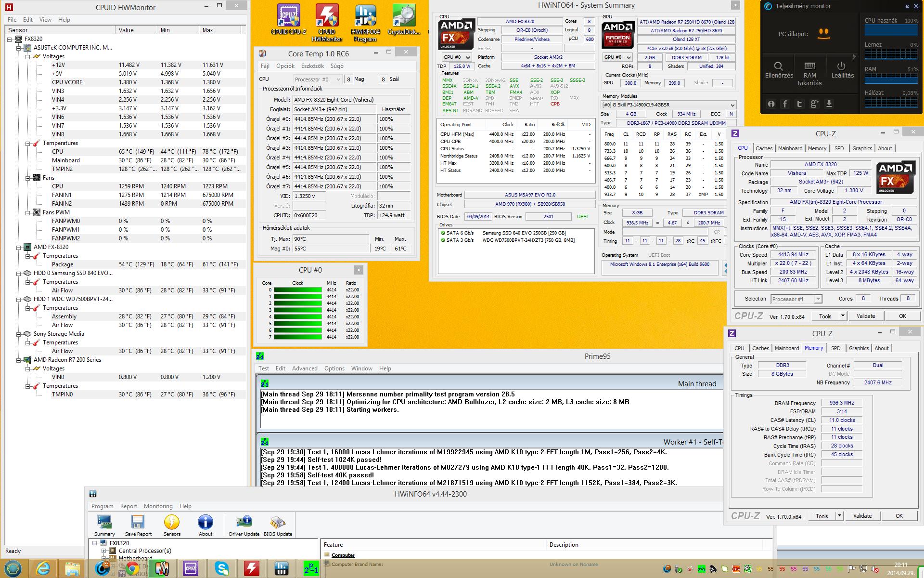Click OK in CPU-Z processor window
The image size is (924, 578).
(902, 316)
